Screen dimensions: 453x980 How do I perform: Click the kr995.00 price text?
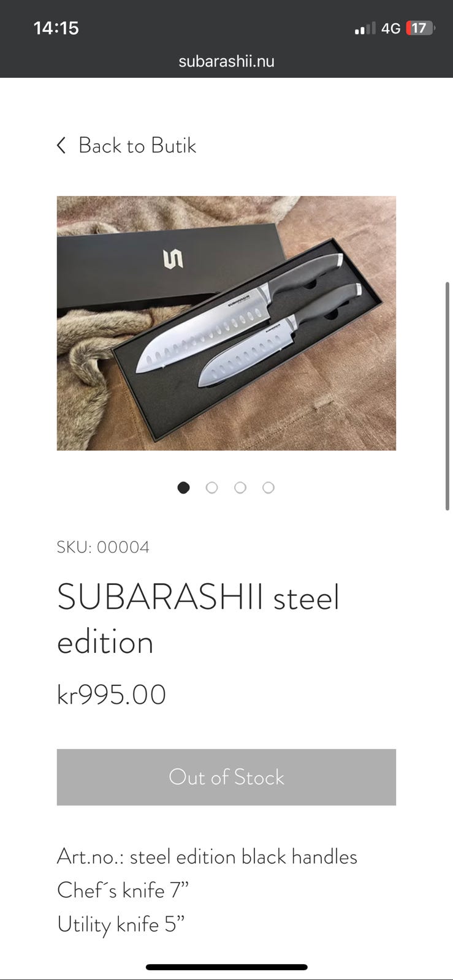tap(112, 695)
